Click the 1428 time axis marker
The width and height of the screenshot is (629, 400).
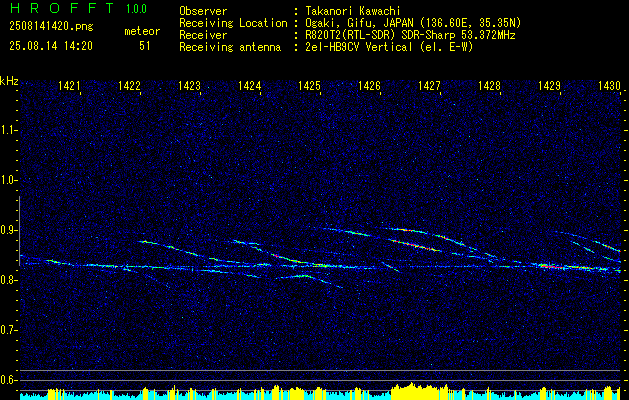[x=489, y=85]
